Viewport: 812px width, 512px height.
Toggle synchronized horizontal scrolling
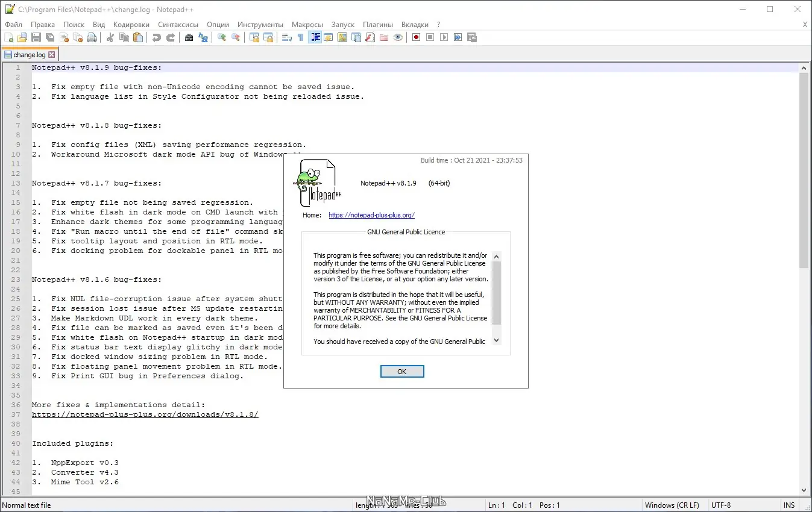[x=268, y=37]
